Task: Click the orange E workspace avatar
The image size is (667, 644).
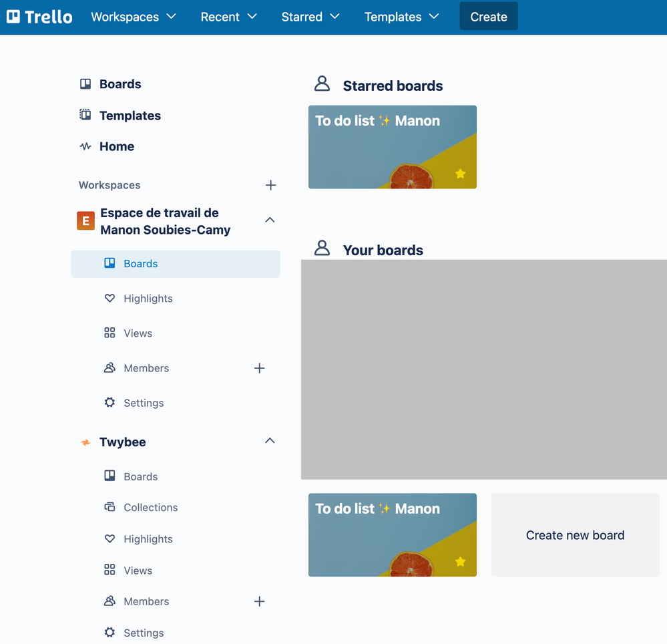Action: [85, 220]
